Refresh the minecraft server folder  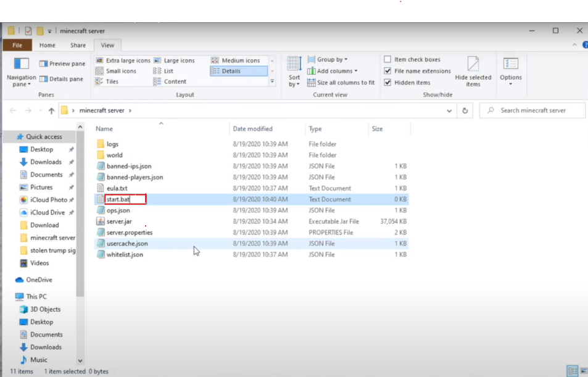pyautogui.click(x=465, y=110)
